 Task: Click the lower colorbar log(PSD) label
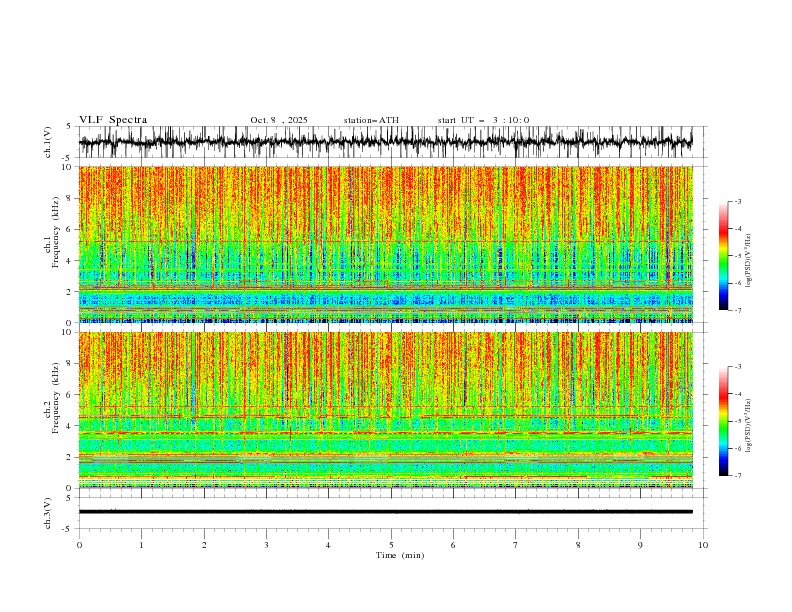(x=748, y=425)
